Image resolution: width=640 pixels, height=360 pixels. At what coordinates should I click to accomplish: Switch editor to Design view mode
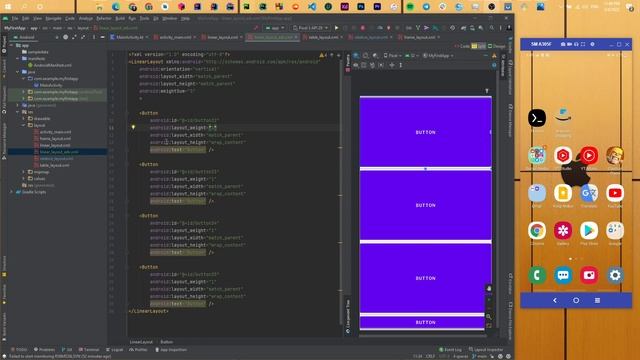tap(497, 46)
